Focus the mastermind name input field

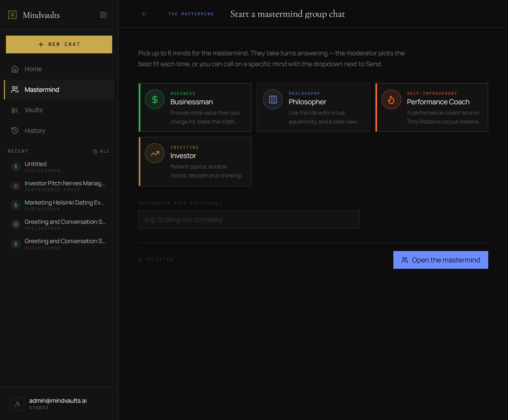(x=249, y=219)
